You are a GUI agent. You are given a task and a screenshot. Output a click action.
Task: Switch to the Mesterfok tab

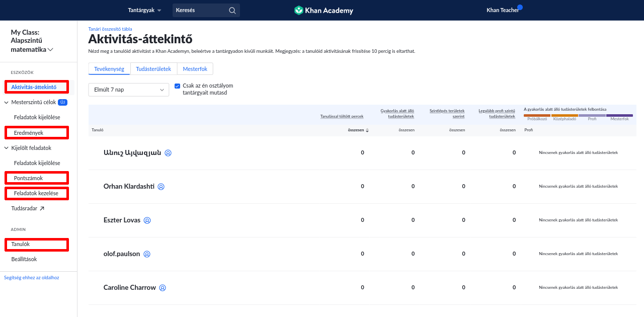click(195, 69)
